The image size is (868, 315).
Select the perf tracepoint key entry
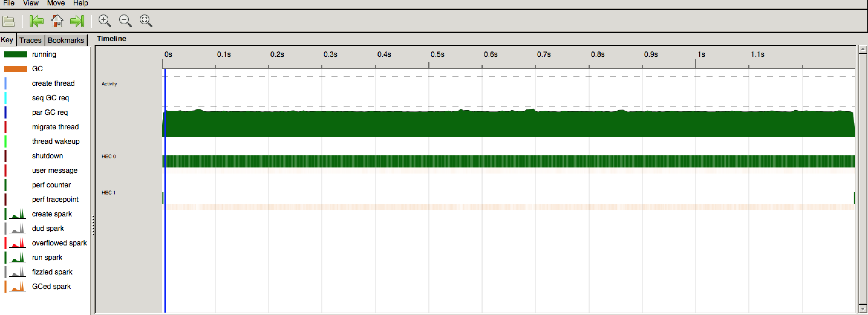[55, 199]
